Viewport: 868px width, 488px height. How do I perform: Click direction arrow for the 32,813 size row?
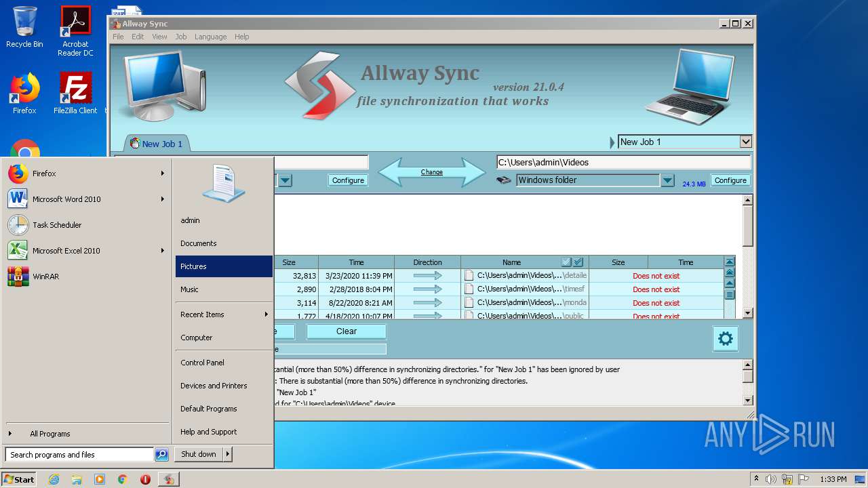click(427, 276)
